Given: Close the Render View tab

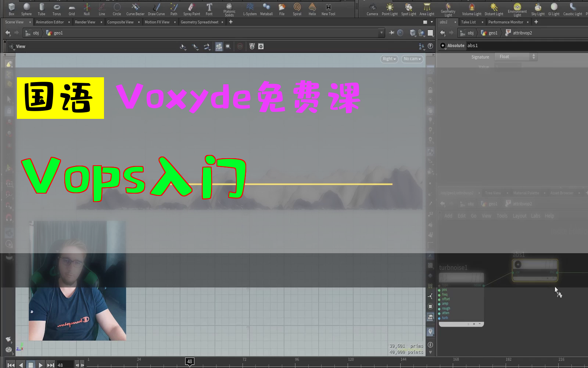Looking at the screenshot, I should (x=101, y=22).
